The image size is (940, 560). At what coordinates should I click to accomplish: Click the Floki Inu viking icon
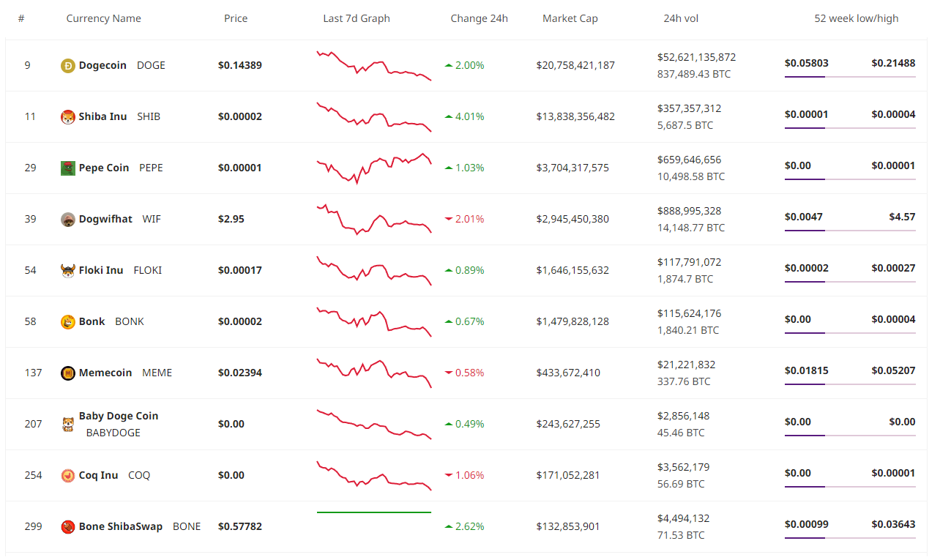(67, 270)
